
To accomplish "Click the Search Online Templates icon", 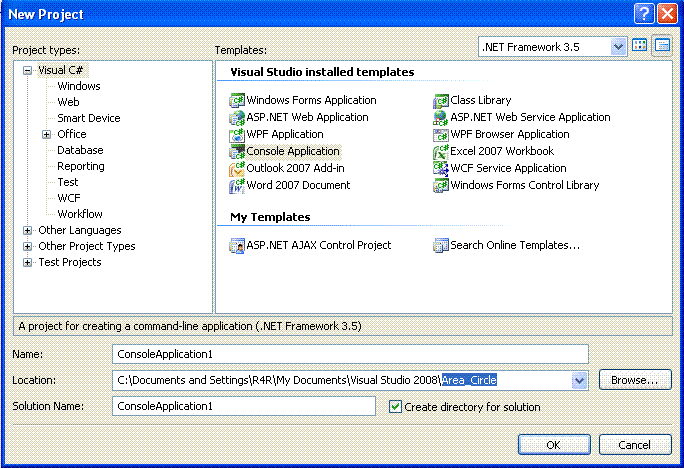I will click(x=441, y=246).
